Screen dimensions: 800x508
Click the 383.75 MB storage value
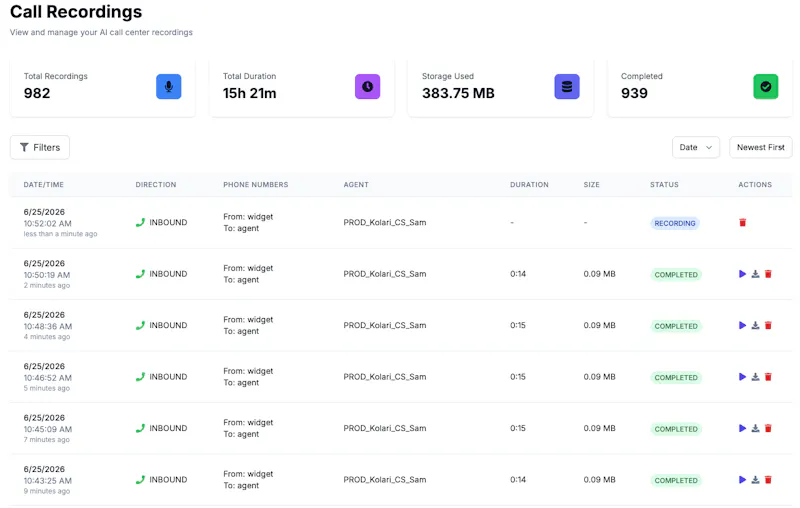pyautogui.click(x=458, y=93)
